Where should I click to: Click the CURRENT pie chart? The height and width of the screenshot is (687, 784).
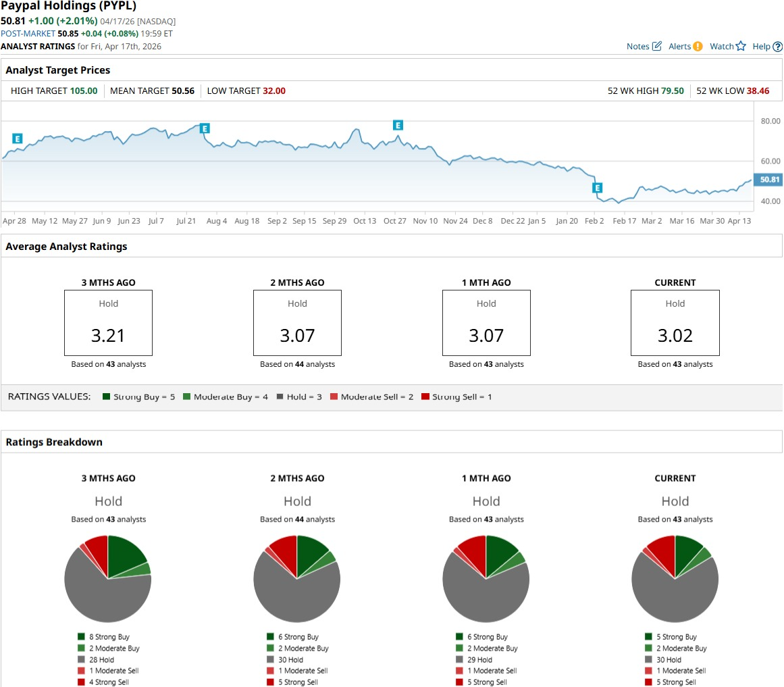[675, 579]
